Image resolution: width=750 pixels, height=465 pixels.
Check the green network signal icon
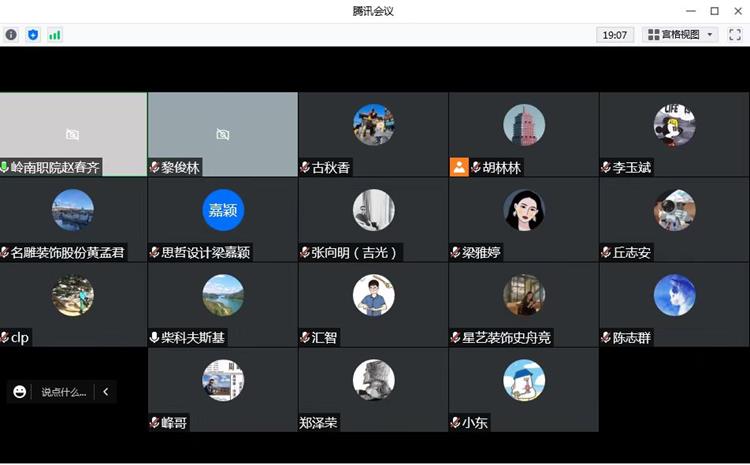55,34
